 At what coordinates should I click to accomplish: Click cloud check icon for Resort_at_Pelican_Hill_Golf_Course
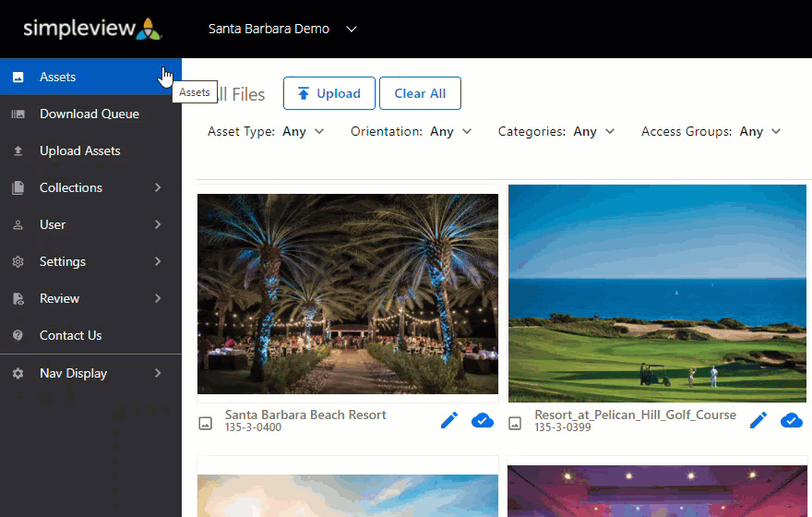point(792,420)
